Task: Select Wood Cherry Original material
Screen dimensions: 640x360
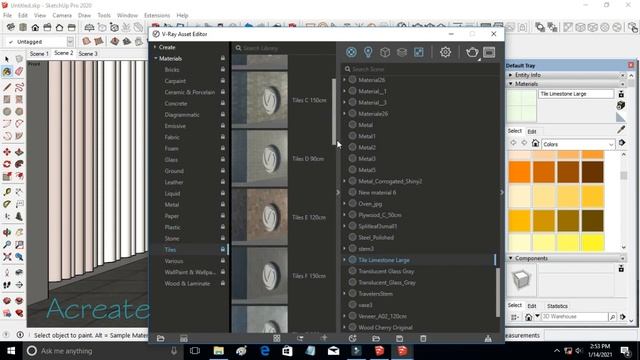Action: [385, 327]
